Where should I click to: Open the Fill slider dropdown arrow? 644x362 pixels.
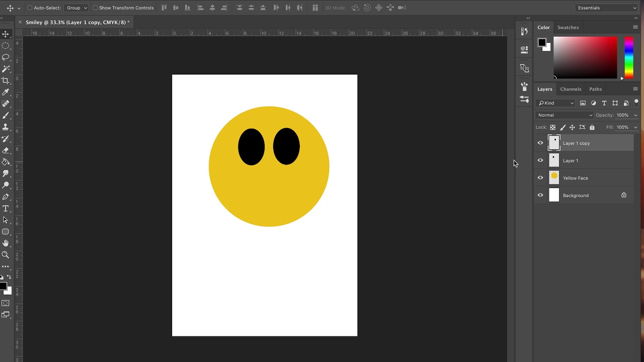click(635, 127)
